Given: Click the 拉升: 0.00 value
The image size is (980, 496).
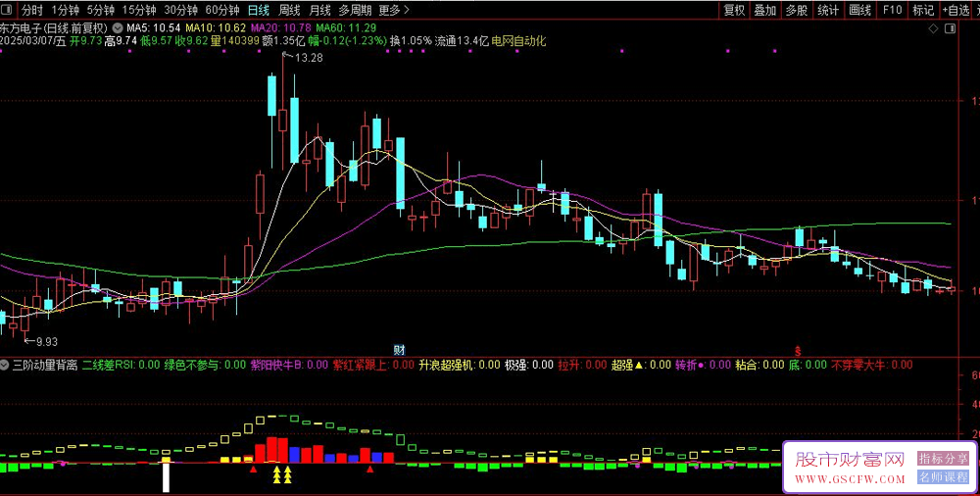Looking at the screenshot, I should (x=582, y=365).
